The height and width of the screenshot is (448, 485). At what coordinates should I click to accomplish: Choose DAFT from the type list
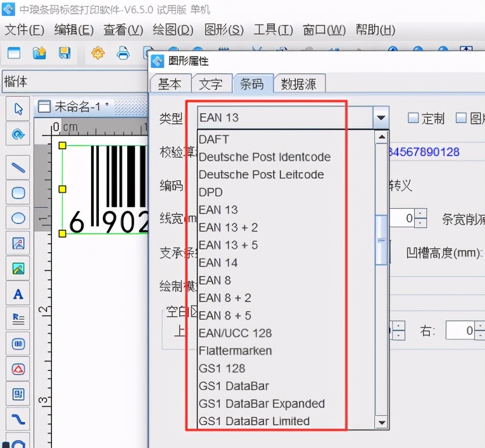tap(286, 139)
